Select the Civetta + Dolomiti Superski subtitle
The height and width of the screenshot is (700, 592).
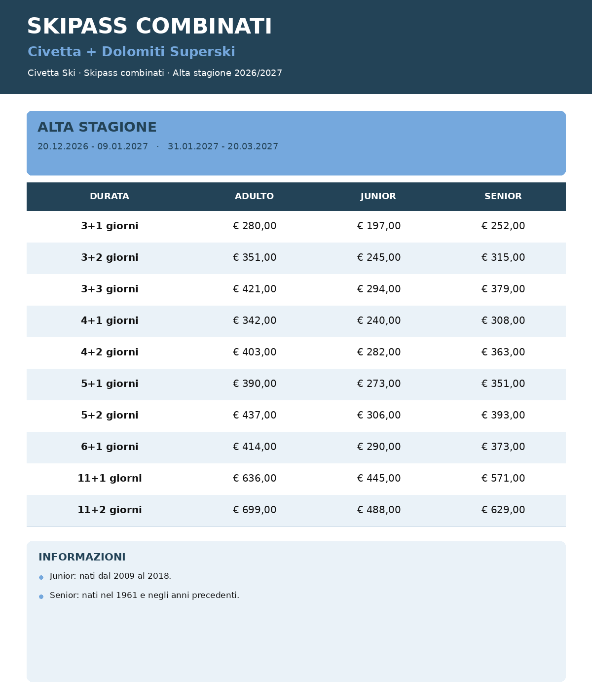pyautogui.click(x=131, y=52)
